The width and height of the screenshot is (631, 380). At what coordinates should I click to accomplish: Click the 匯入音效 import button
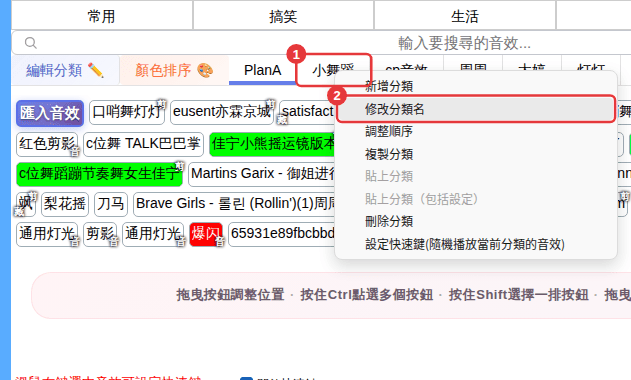click(x=50, y=113)
